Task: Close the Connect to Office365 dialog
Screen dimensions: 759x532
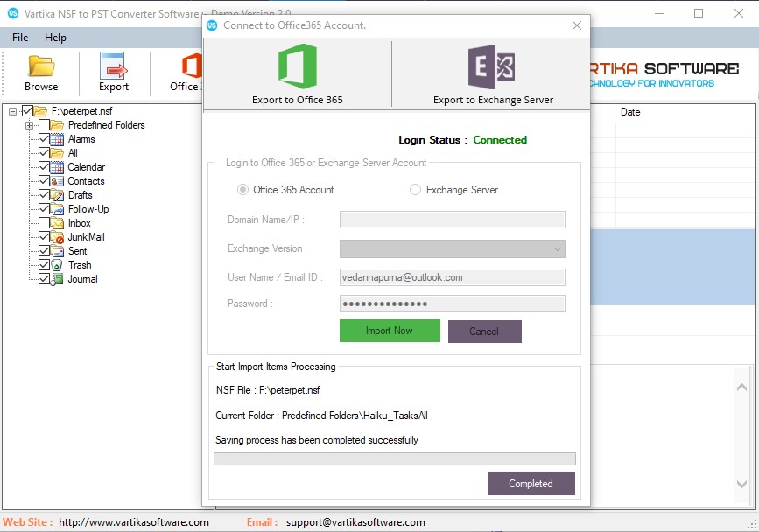Action: (x=577, y=25)
